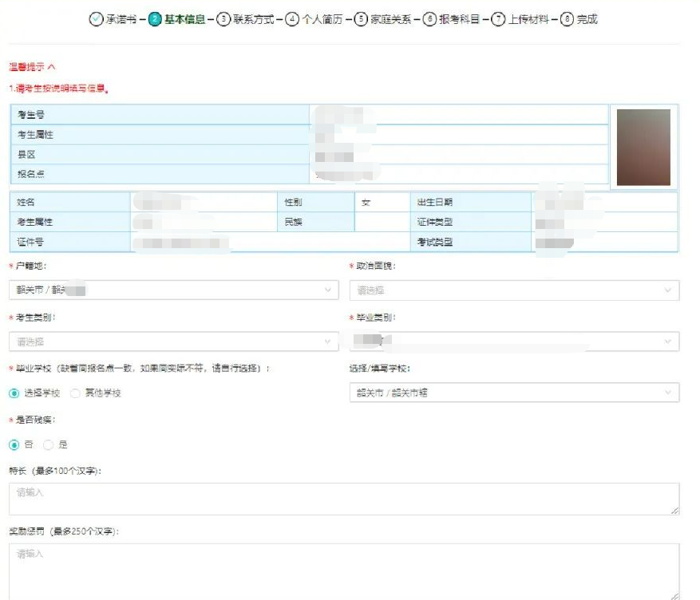Open the 毕业类别 dropdown
700x600 pixels.
point(514,341)
